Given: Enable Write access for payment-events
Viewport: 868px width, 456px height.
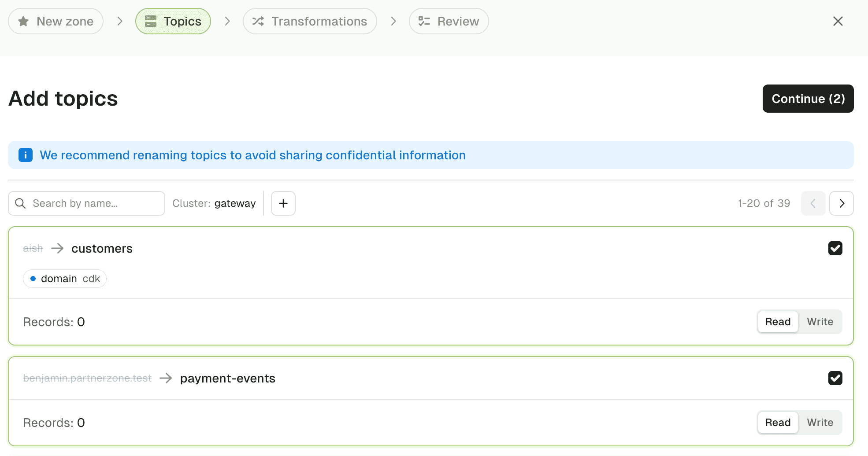Looking at the screenshot, I should point(820,422).
